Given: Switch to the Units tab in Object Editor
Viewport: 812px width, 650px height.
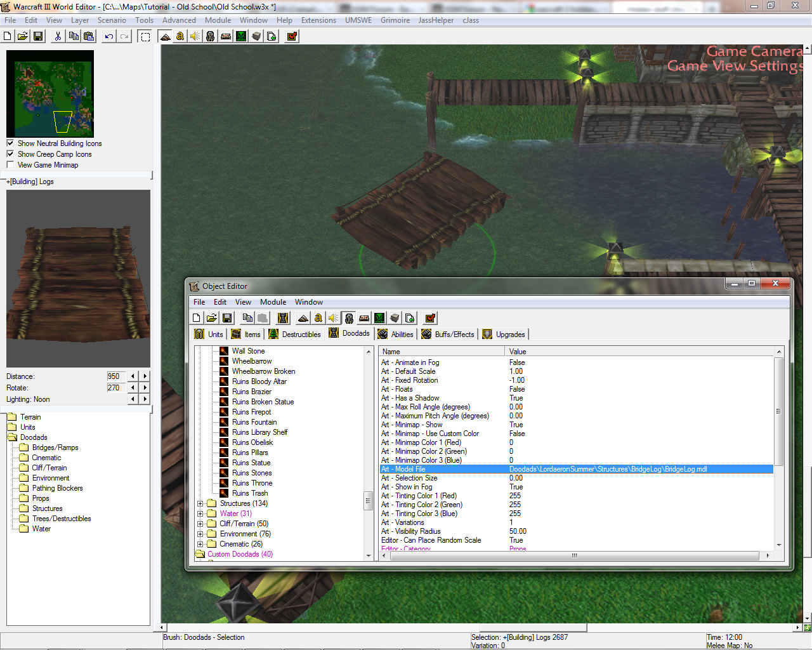Looking at the screenshot, I should (209, 335).
